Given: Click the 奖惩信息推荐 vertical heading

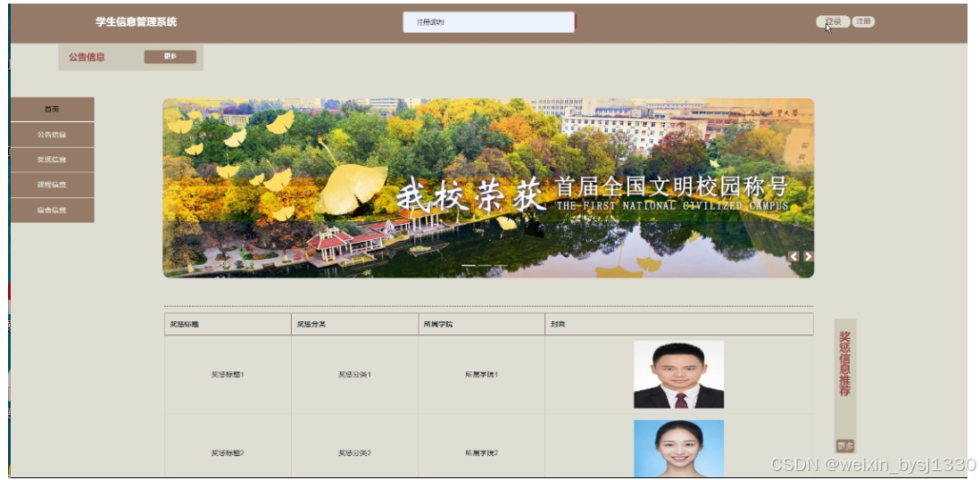Looking at the screenshot, I should pyautogui.click(x=845, y=364).
